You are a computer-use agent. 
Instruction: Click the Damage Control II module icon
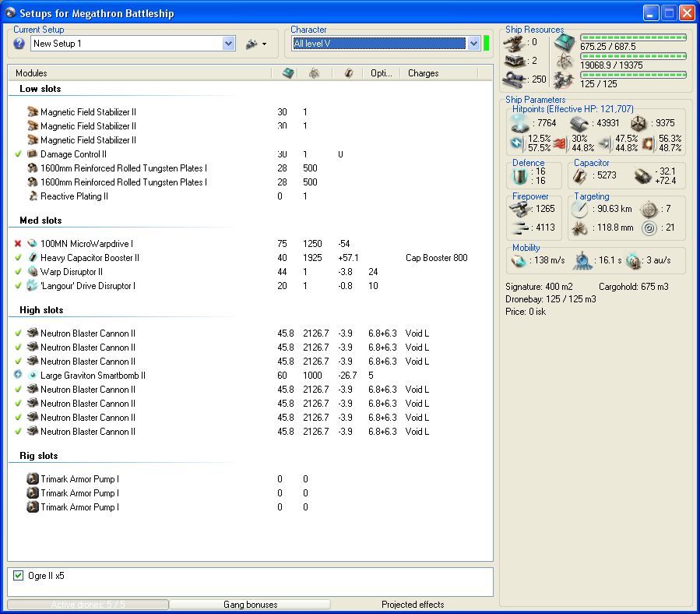pos(33,154)
